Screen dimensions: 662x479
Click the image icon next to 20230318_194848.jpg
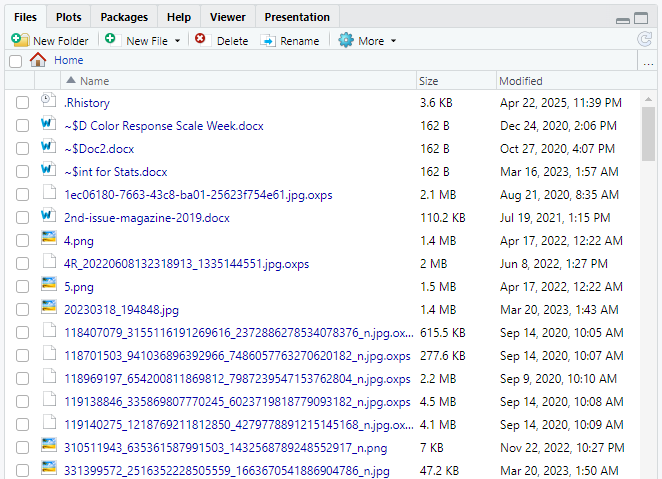click(x=49, y=307)
